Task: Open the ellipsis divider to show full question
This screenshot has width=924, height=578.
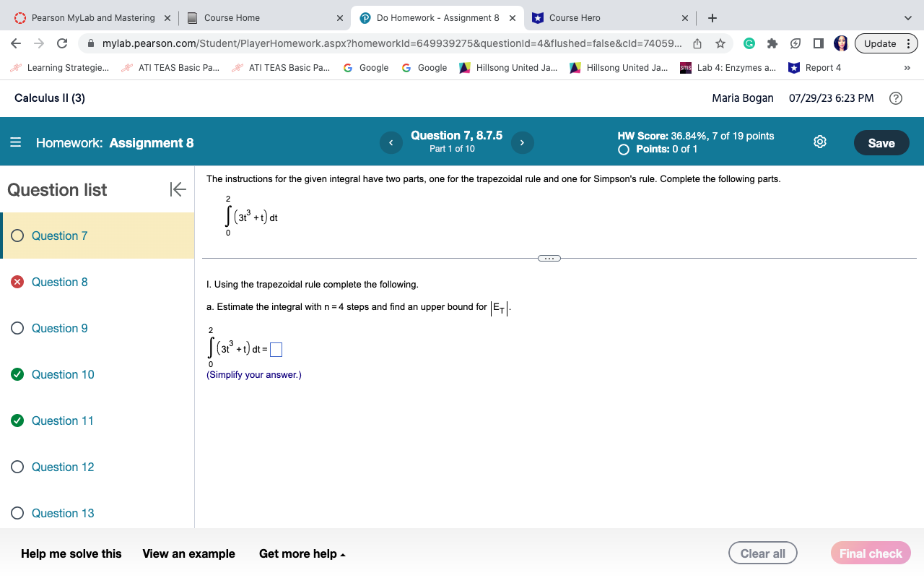Action: [x=549, y=258]
